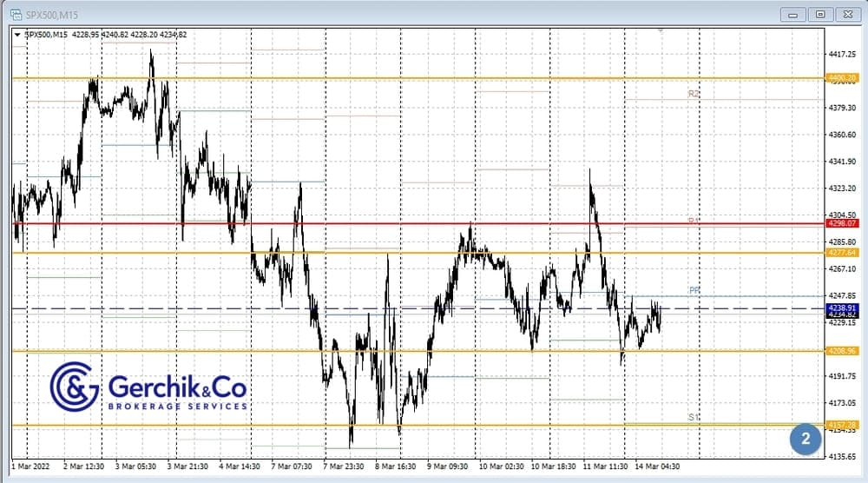Select the 4400.28 orange price level label
868x483 pixels.
(x=843, y=78)
